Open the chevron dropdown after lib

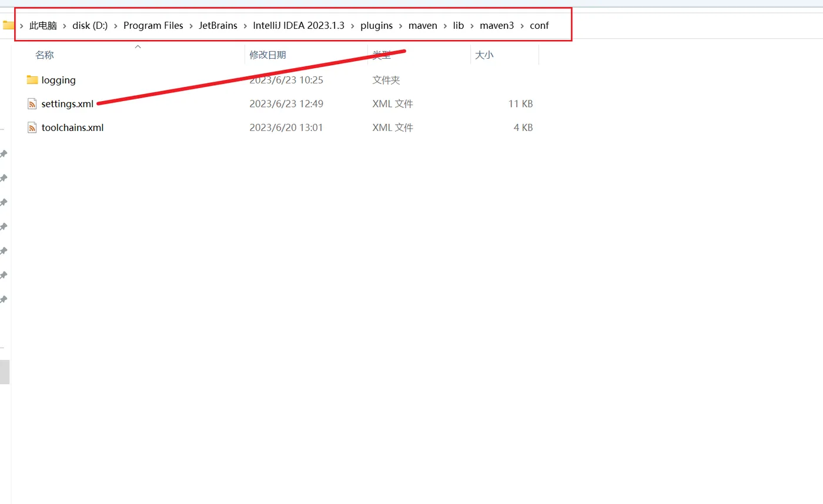472,26
